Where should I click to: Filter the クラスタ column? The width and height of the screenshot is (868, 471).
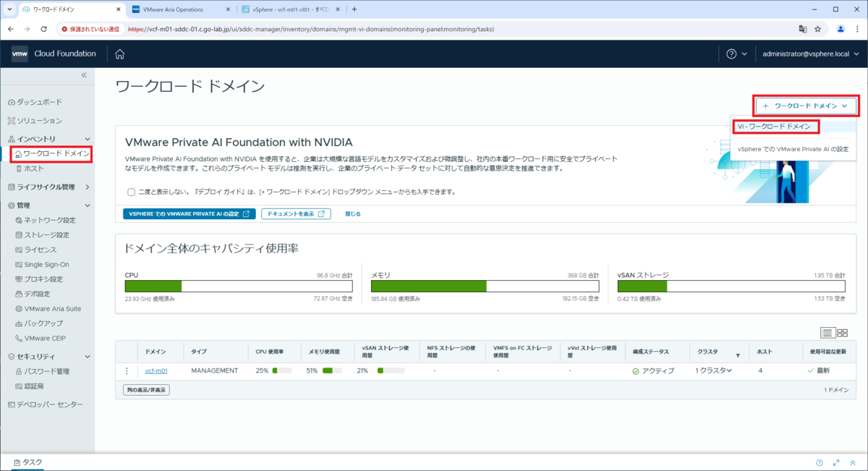click(738, 355)
